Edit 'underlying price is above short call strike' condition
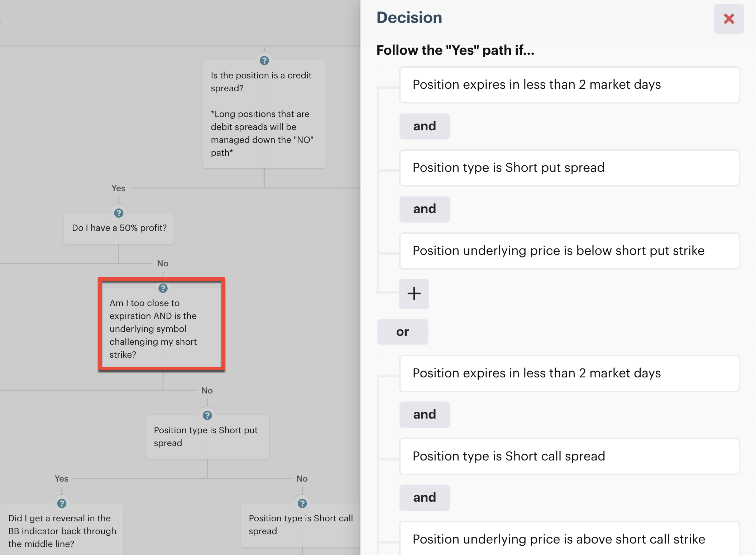This screenshot has height=555, width=756. coord(569,539)
